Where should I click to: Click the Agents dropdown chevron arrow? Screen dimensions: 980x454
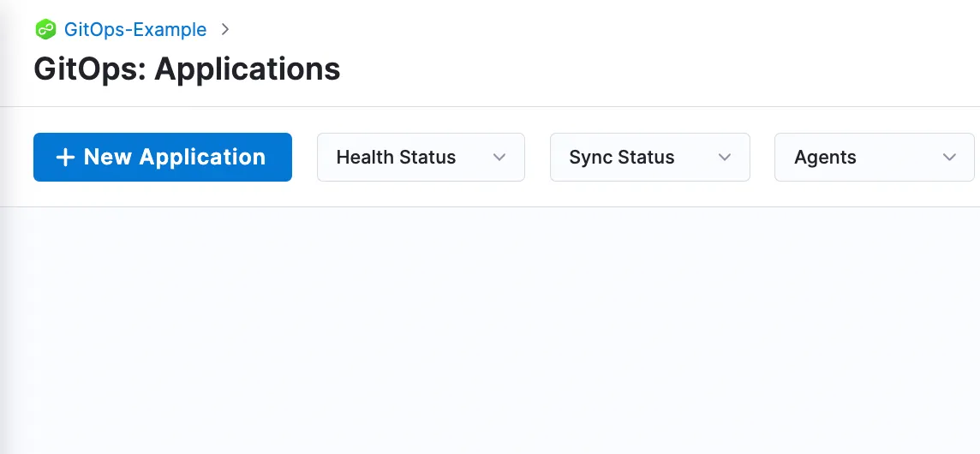pyautogui.click(x=949, y=157)
